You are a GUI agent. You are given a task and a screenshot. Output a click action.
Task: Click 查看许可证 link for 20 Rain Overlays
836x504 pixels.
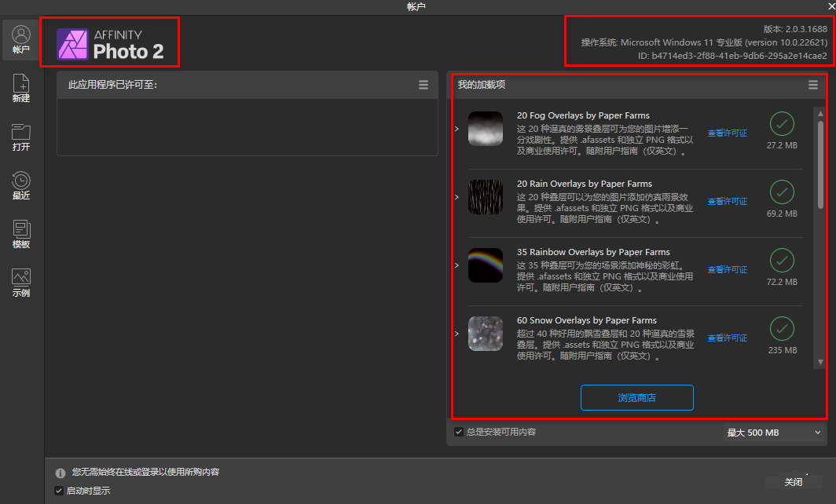tap(728, 202)
